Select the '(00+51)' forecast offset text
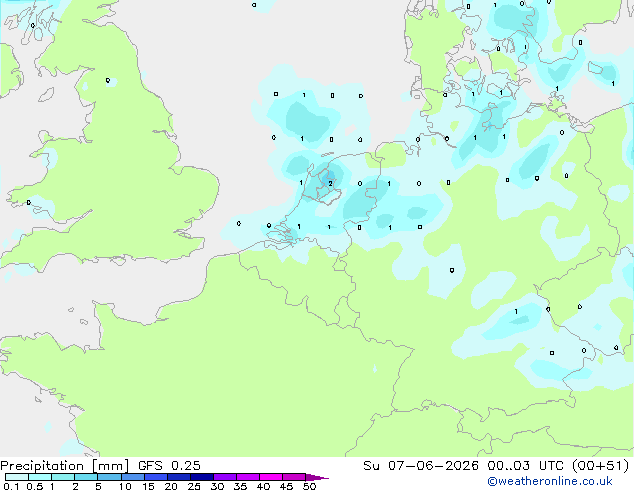634x490 pixels. click(601, 466)
